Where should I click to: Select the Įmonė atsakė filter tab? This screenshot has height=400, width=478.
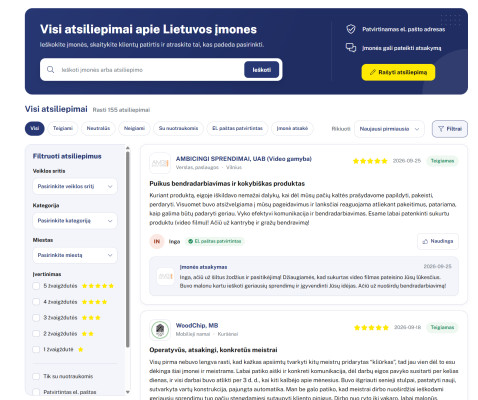(292, 129)
